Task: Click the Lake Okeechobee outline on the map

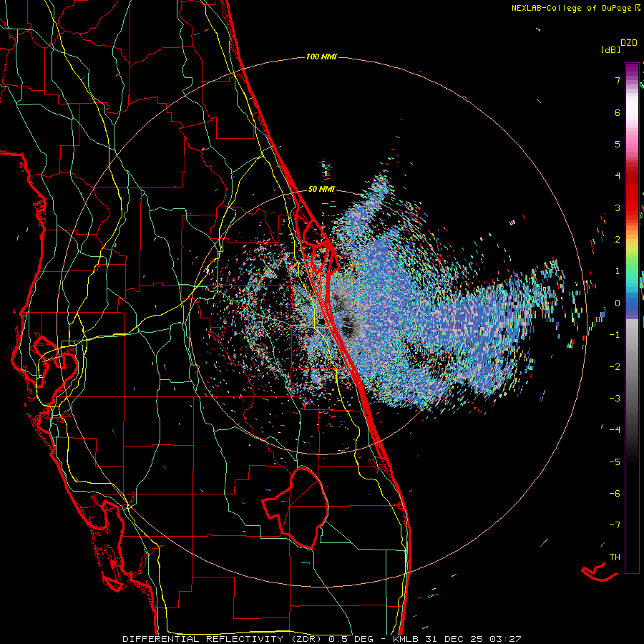Action: tap(296, 508)
